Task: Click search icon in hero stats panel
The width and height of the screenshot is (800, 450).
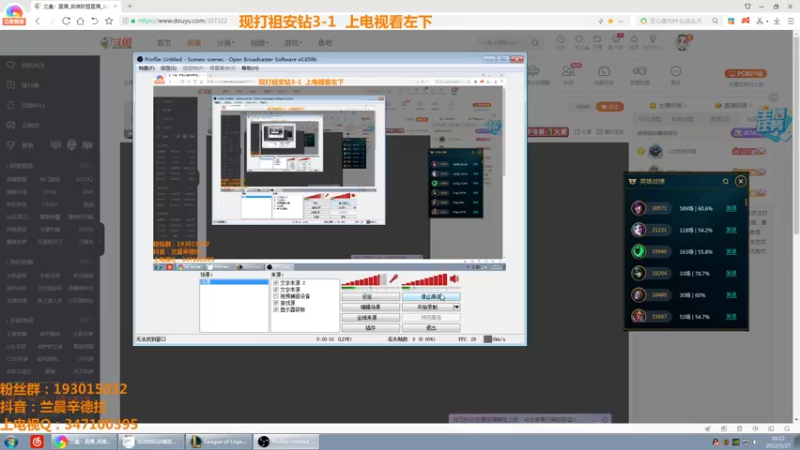Action: coord(726,181)
